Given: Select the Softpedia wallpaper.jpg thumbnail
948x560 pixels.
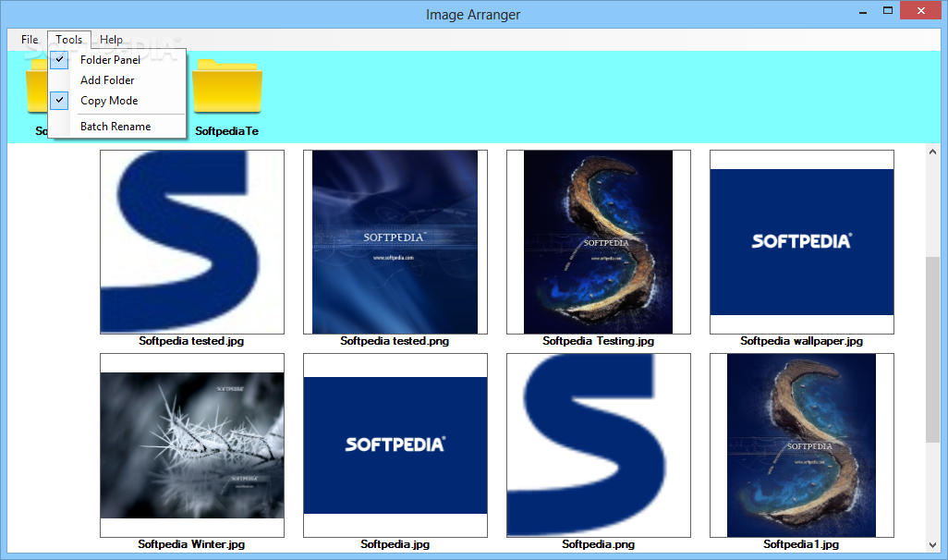Looking at the screenshot, I should [x=801, y=242].
